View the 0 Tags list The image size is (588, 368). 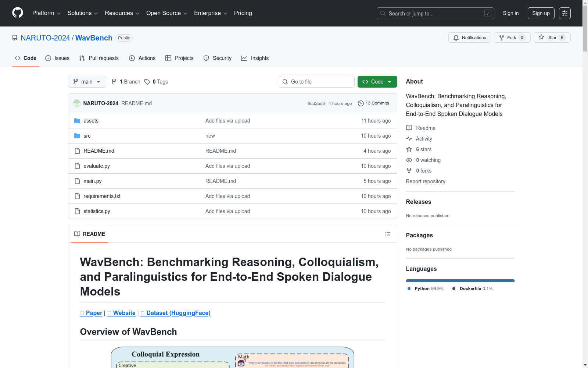[156, 82]
